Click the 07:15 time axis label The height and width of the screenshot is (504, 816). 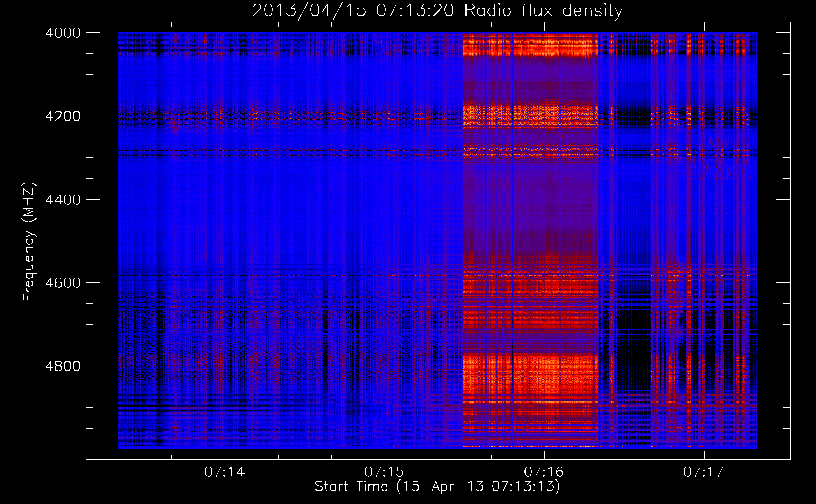[384, 472]
